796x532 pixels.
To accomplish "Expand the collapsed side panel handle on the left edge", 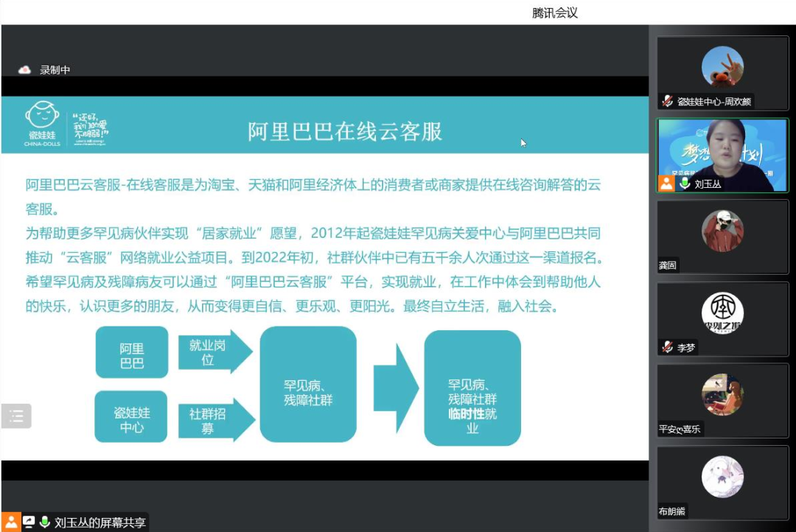I will pyautogui.click(x=16, y=416).
